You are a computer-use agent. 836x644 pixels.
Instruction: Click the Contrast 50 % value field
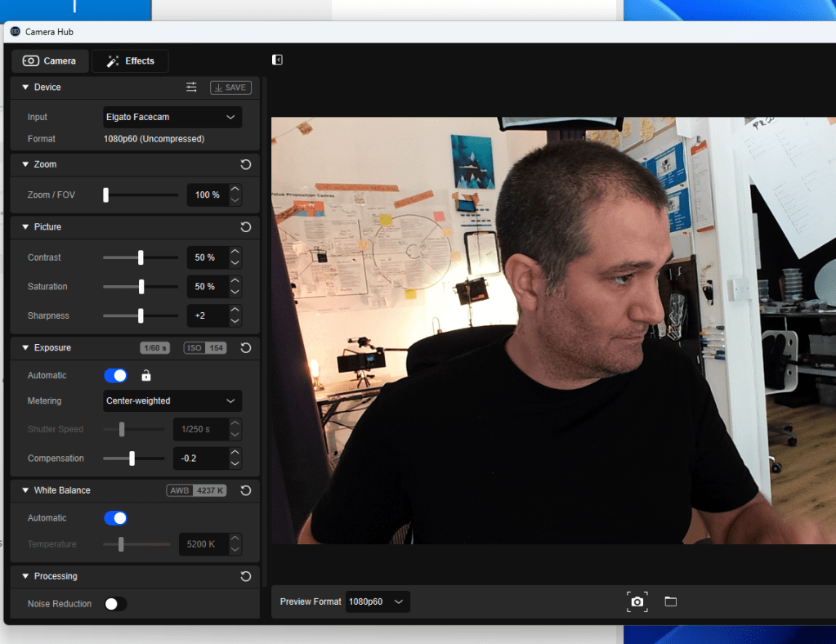[208, 257]
